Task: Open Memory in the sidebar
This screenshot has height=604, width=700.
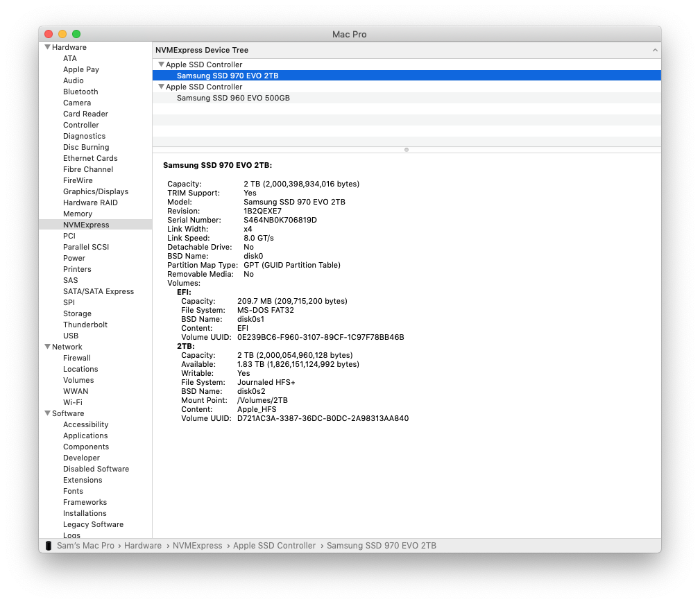Action: pyautogui.click(x=77, y=214)
